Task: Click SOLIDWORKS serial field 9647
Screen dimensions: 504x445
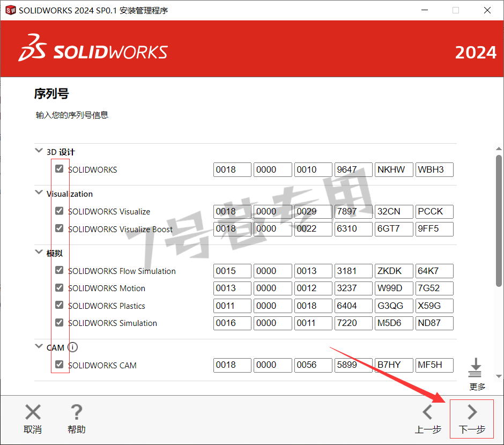Action: [353, 169]
